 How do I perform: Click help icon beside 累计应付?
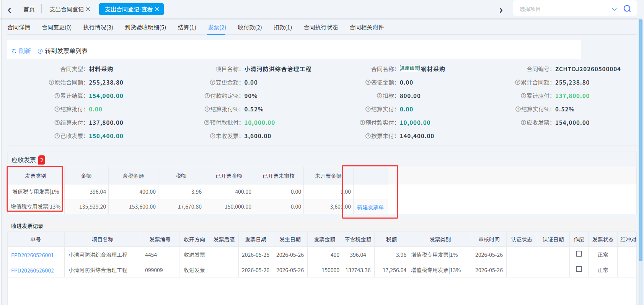(523, 96)
